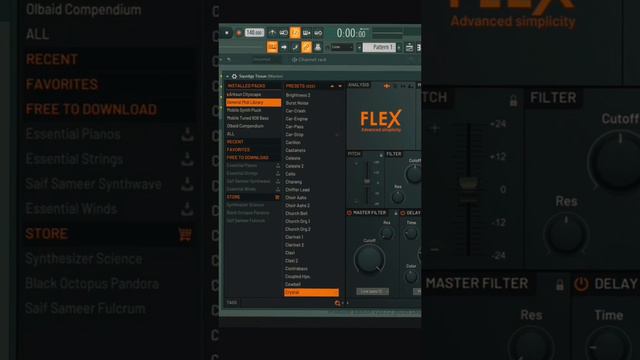This screenshot has width=640, height=360.
Task: Toggle the metronome icon next to tempo
Action: (x=272, y=33)
